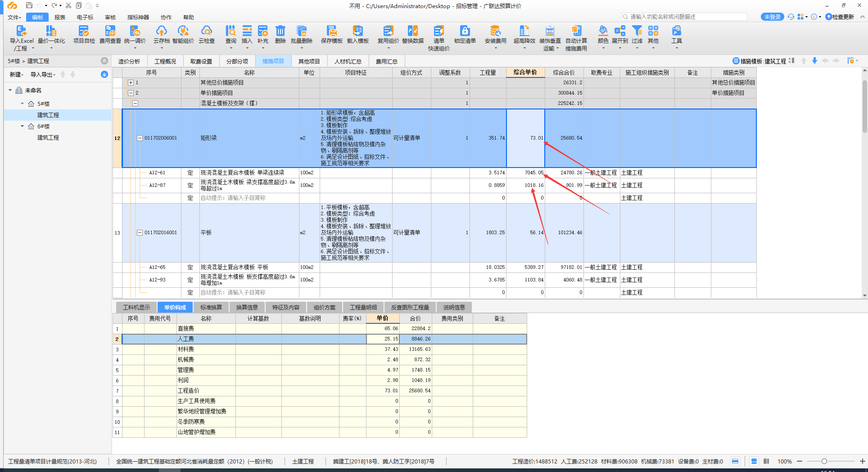Open the 文件 menu dropdown

14,17
